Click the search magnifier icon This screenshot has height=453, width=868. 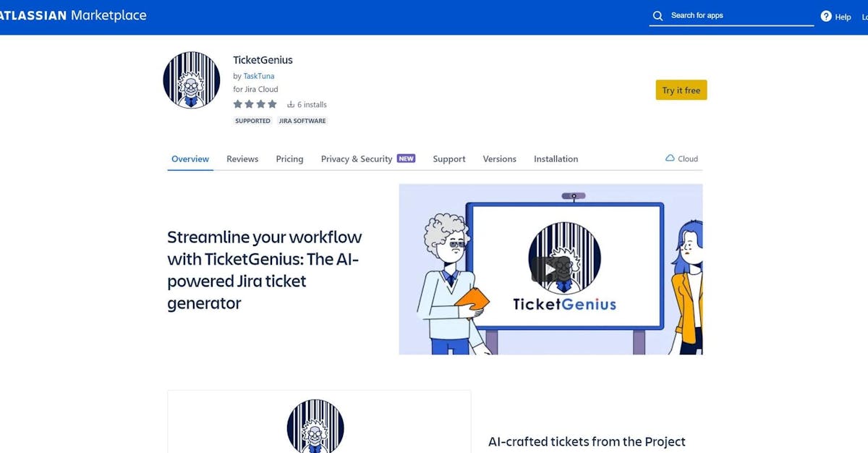click(658, 16)
